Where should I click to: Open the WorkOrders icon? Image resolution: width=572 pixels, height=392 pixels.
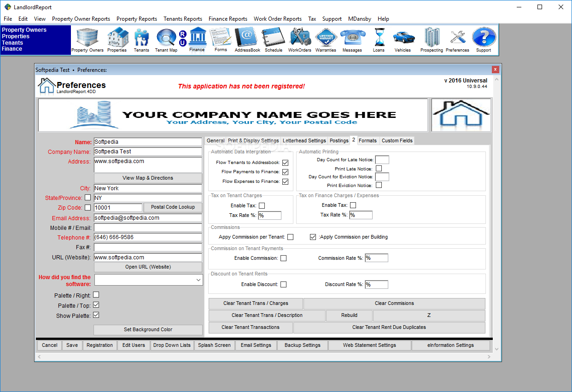tap(300, 40)
